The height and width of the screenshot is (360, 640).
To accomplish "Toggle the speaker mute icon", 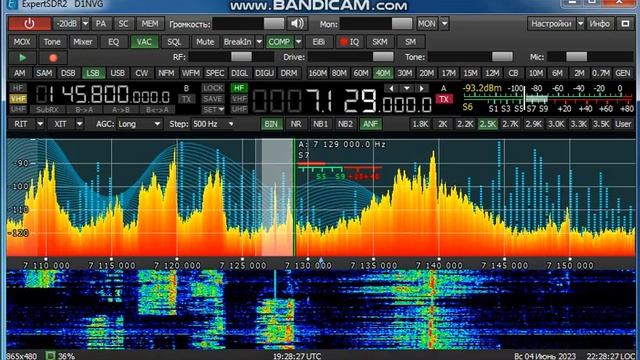I will pos(297,24).
